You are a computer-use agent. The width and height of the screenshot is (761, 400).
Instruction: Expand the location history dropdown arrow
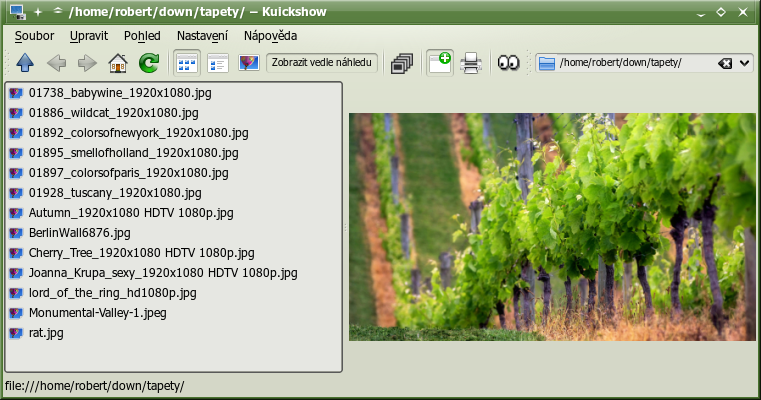744,63
